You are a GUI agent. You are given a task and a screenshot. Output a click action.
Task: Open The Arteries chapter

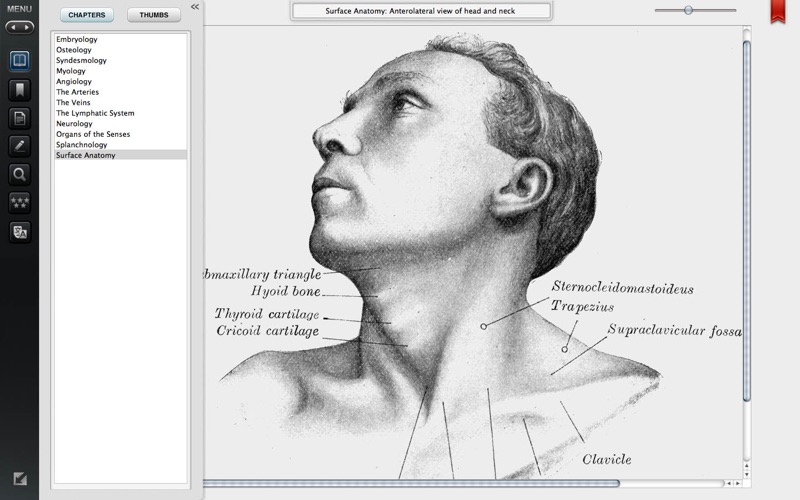(120, 92)
